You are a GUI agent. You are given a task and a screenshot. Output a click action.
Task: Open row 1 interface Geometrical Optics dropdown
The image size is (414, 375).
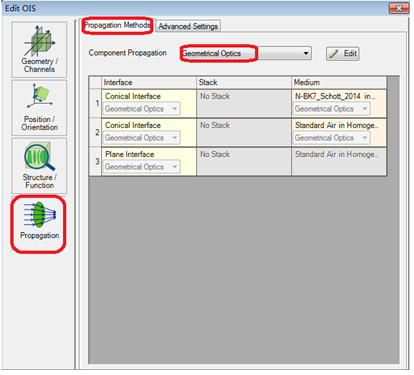pyautogui.click(x=142, y=109)
